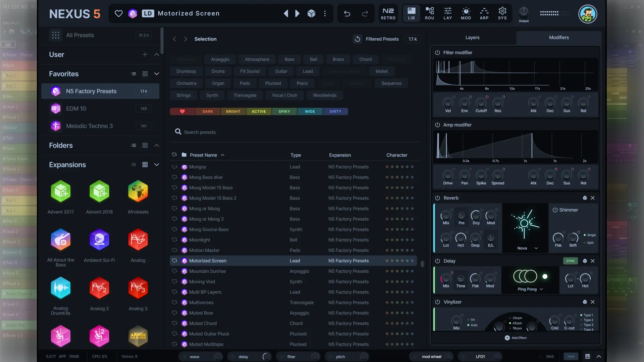Navigate forward in Selection browser
The height and width of the screenshot is (362, 644).
click(185, 39)
